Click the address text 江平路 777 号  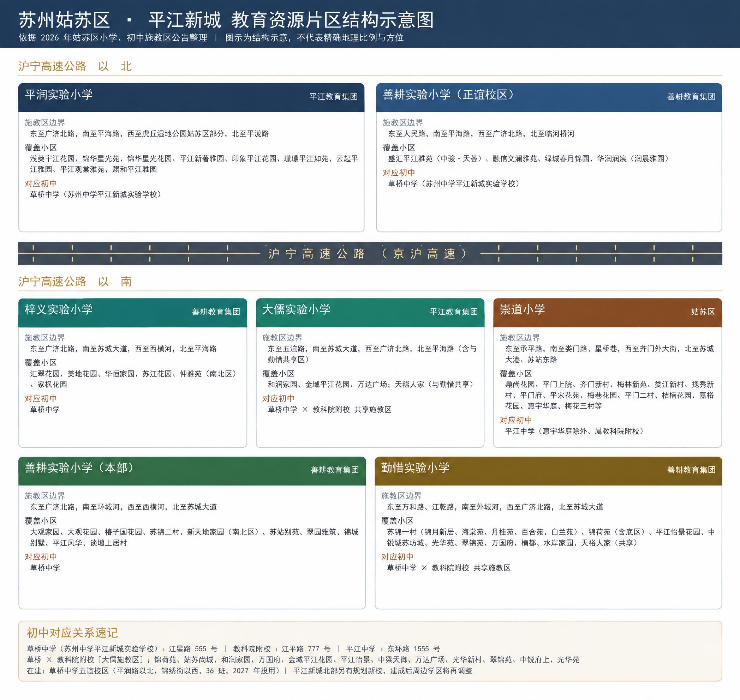[306, 649]
